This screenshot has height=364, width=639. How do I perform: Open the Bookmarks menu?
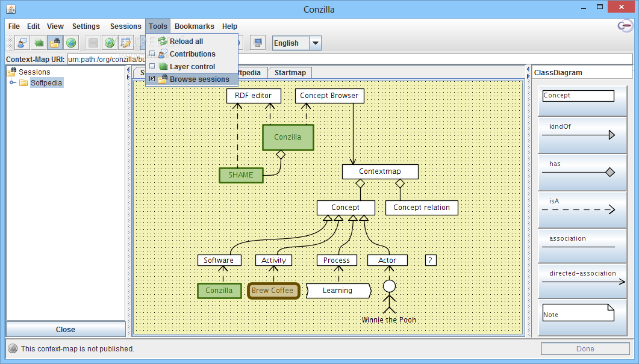click(195, 26)
